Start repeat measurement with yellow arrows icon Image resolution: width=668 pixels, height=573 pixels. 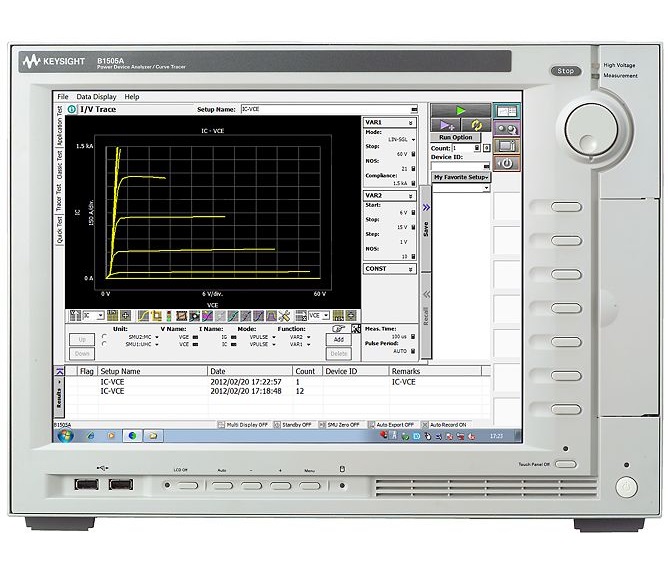click(x=475, y=125)
